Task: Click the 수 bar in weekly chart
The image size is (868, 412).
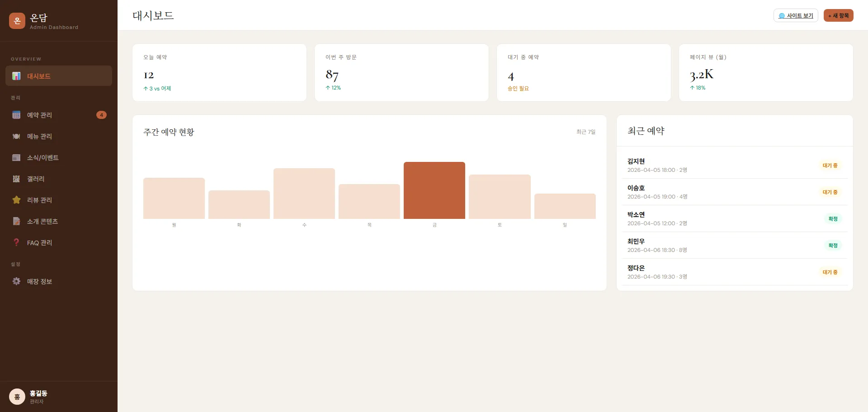Action: coord(304,194)
